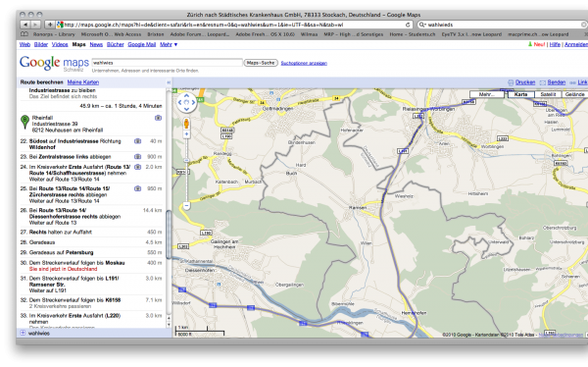588x367 pixels.
Task: Click scrollbar down arrow in directions panel
Action: [169, 325]
